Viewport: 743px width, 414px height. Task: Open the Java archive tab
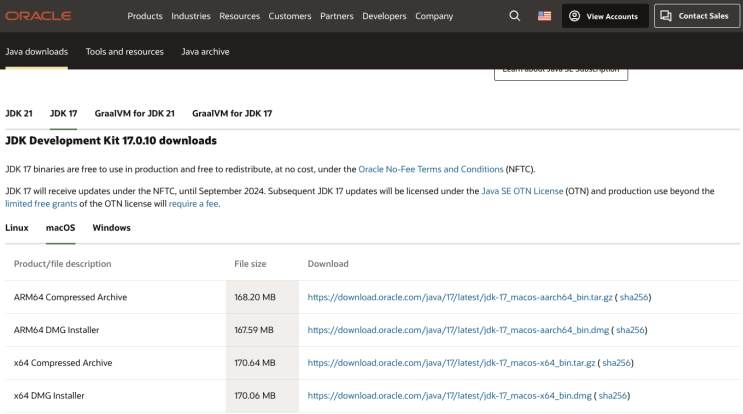(206, 51)
